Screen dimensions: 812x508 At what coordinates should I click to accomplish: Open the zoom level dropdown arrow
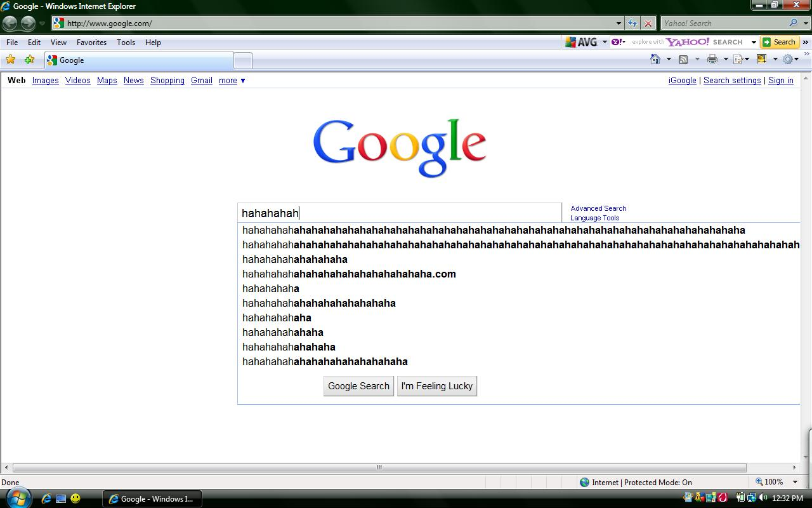(x=795, y=482)
